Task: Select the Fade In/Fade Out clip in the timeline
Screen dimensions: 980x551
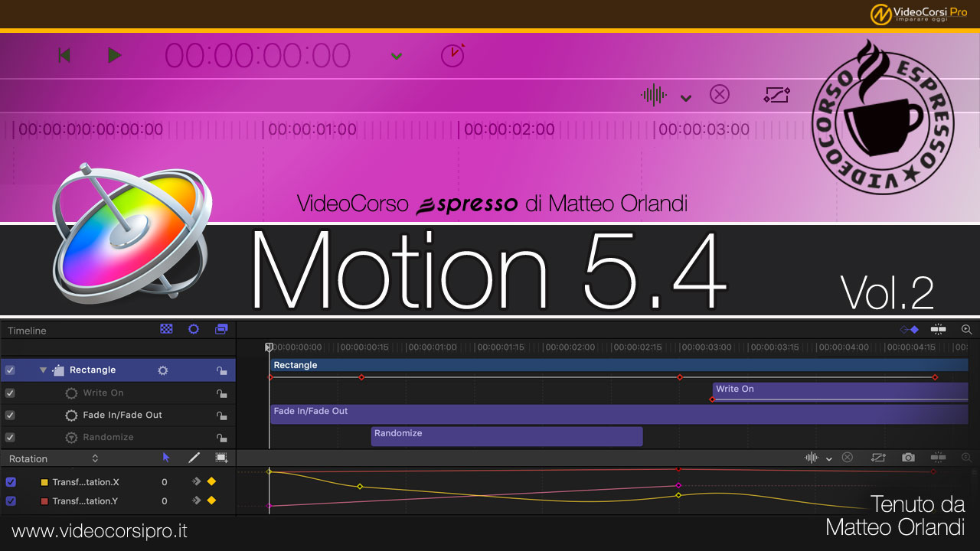Action: point(619,414)
